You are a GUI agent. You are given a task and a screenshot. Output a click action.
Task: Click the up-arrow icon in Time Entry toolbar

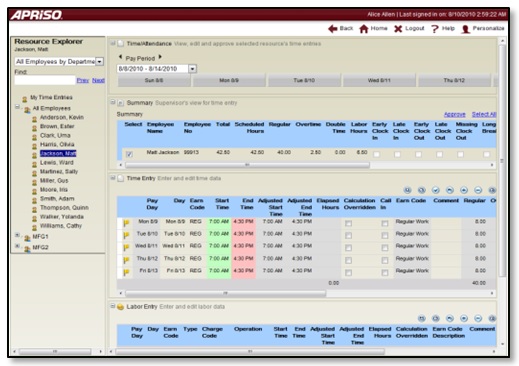(464, 190)
